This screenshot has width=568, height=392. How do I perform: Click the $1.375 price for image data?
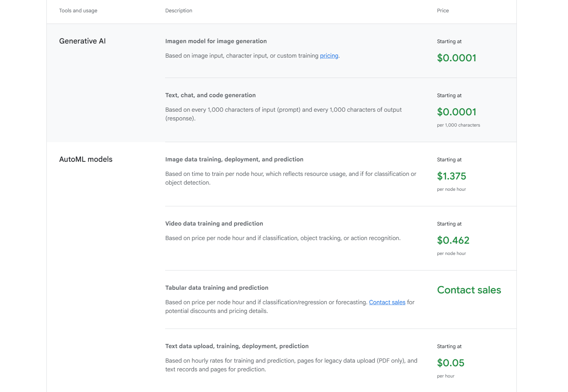click(x=451, y=176)
